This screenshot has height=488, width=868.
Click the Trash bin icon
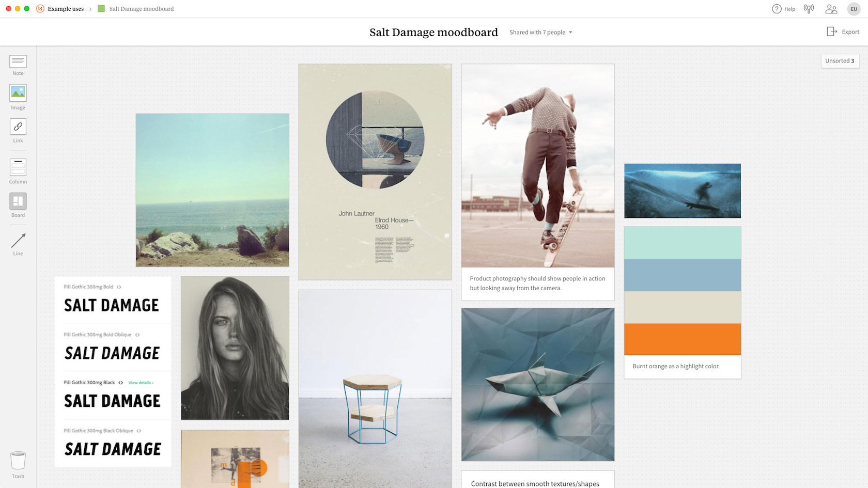click(x=18, y=461)
